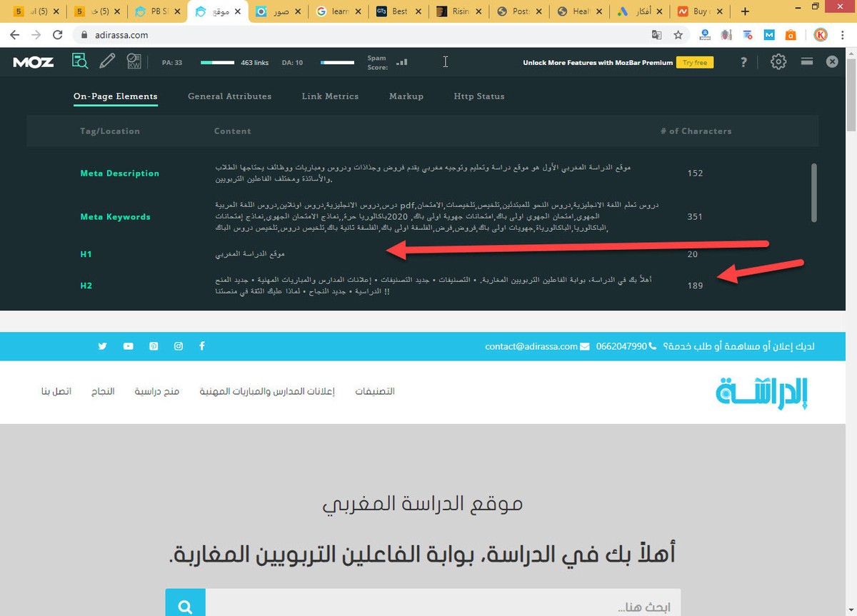
Task: Open the site's YouTube icon
Action: (129, 346)
